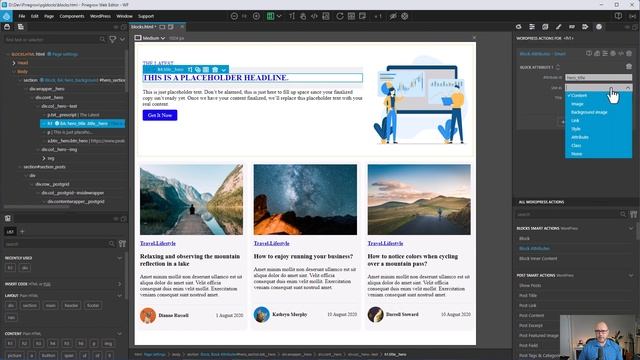Open the Edit menu
640x360 pixels.
(x=35, y=16)
